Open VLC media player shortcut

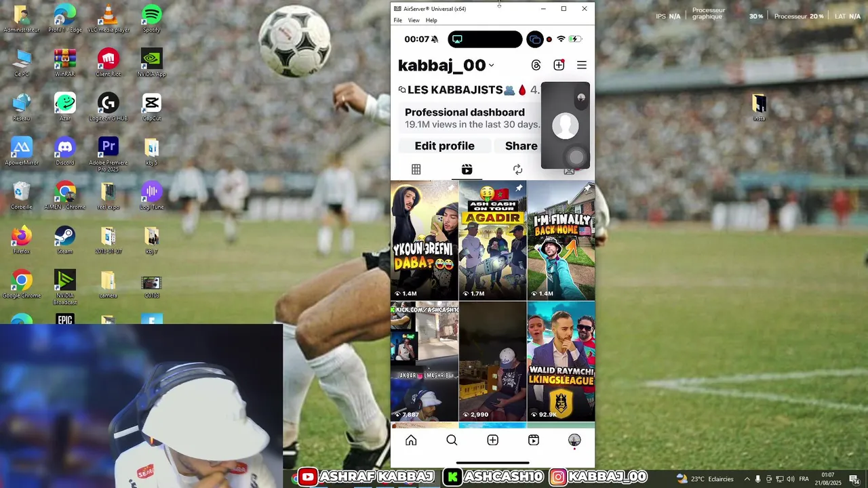108,19
